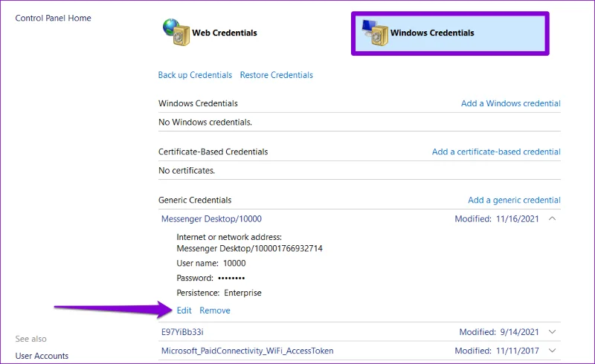Click the 'Modified: 9/14/2021' text

coord(499,332)
